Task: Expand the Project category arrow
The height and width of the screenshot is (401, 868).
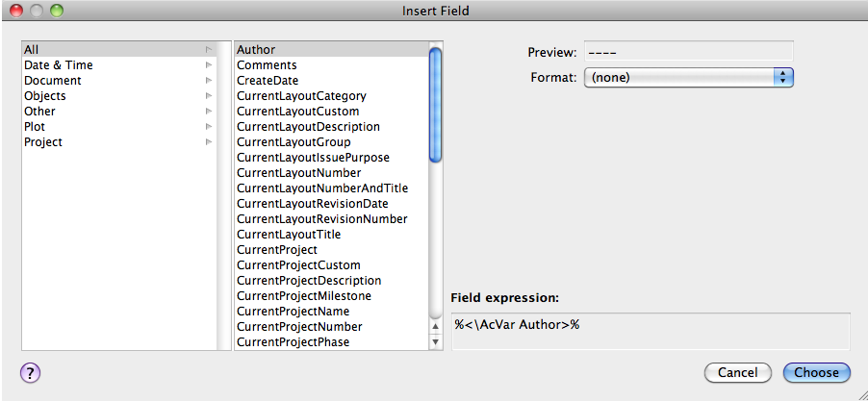Action: 209,142
